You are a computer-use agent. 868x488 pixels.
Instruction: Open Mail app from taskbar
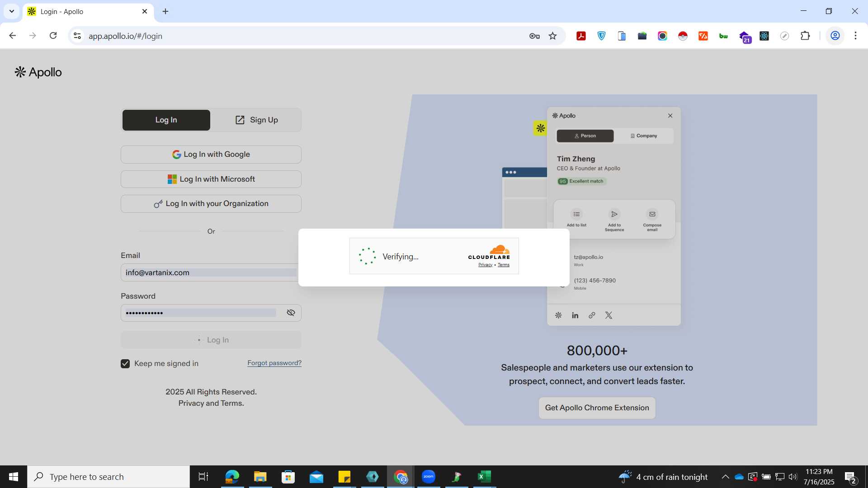coord(316,477)
